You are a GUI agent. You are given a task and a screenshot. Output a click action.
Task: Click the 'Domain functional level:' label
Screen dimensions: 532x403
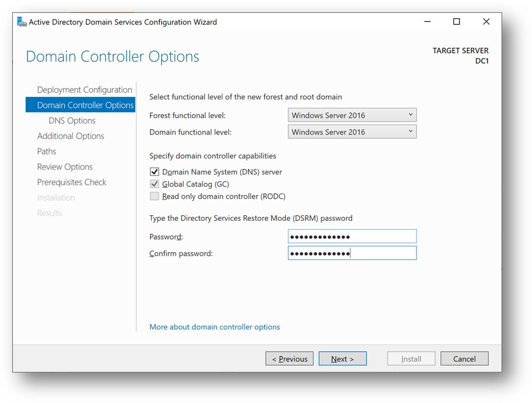click(190, 132)
